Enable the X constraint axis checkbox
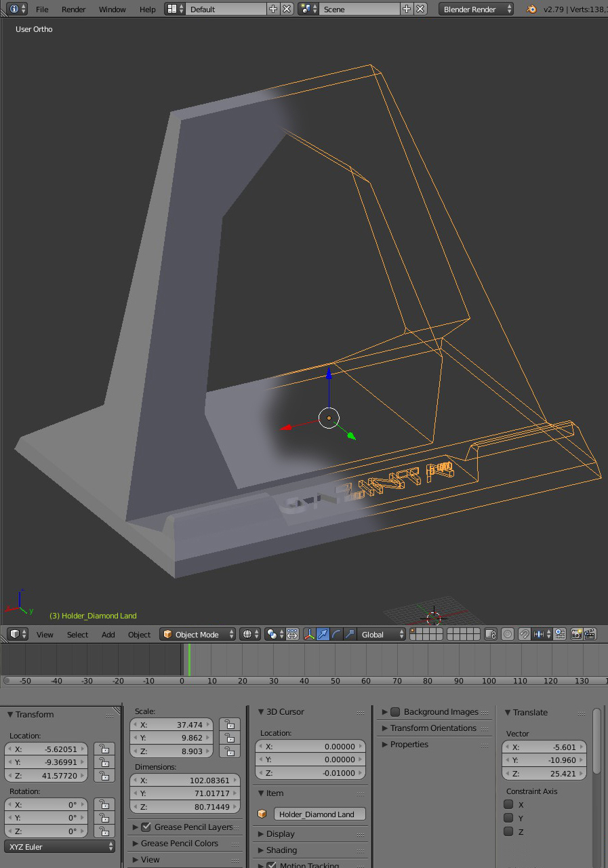This screenshot has width=608, height=868. click(x=508, y=804)
